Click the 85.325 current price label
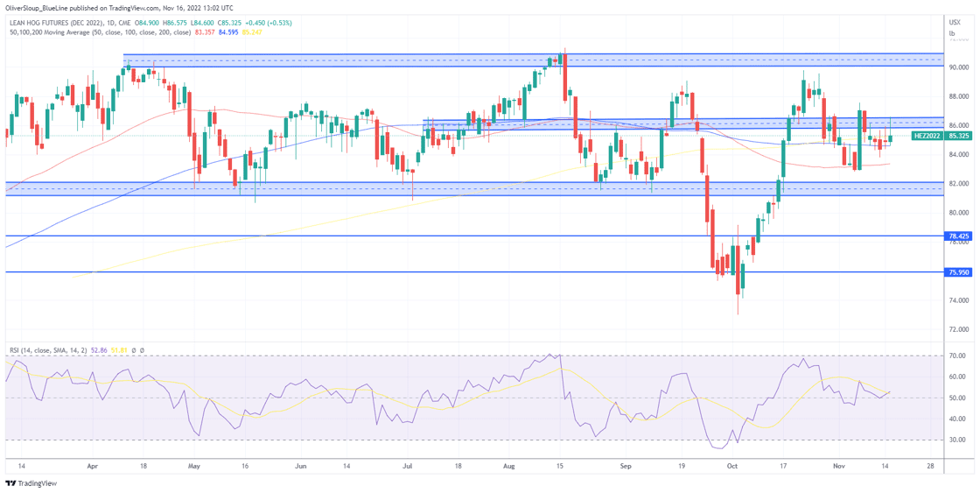This screenshot has height=493, width=980. click(959, 136)
